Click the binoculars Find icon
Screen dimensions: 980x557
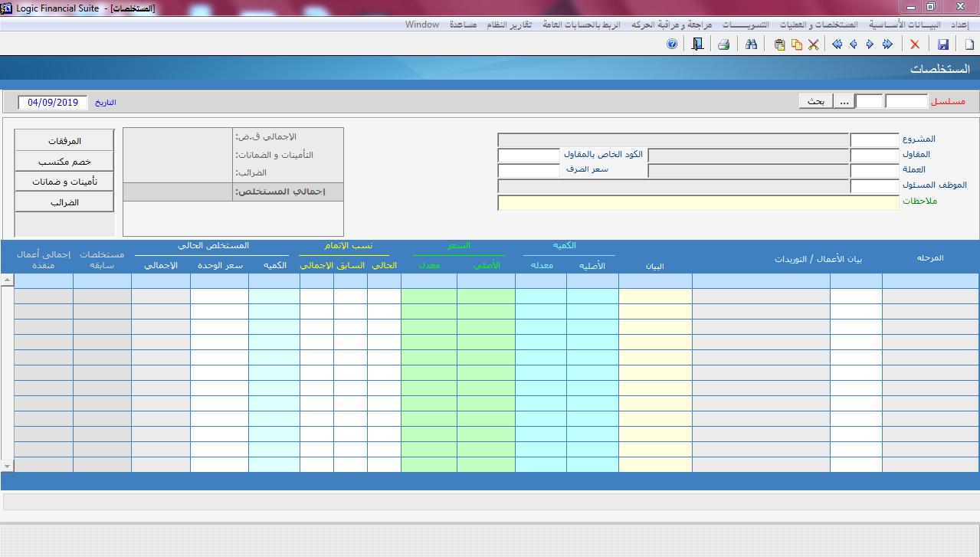point(752,44)
